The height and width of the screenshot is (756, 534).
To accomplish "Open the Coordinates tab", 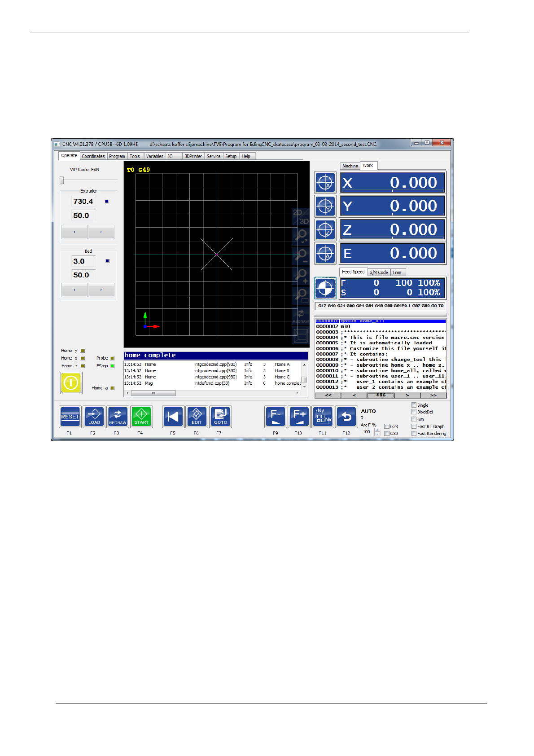I will click(x=93, y=156).
